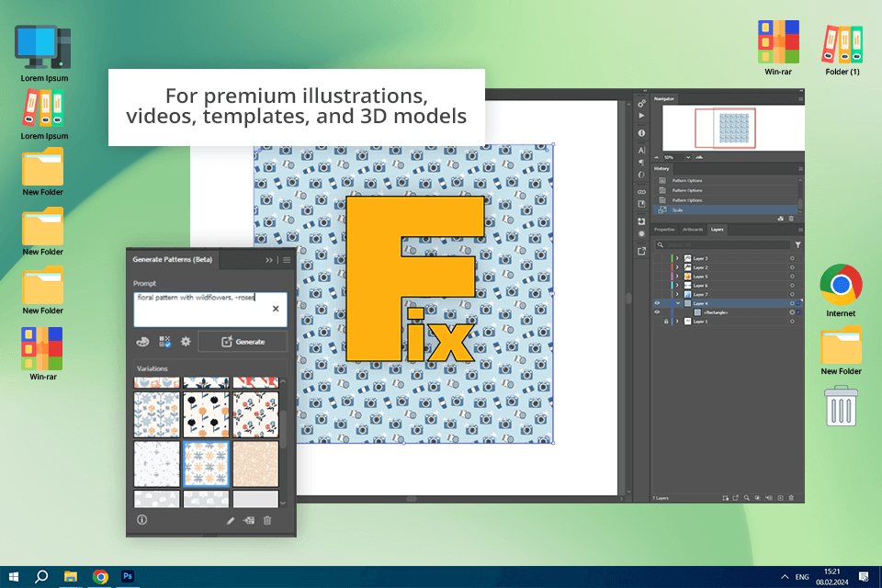Screen dimensions: 882x588
Task: Open the OpenType panel icon in the dock
Action: (x=641, y=175)
